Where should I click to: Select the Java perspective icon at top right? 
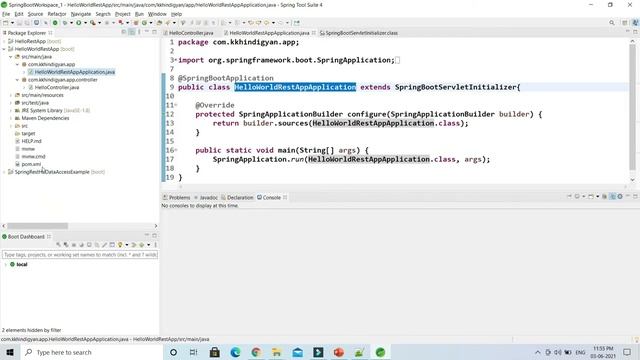click(x=635, y=23)
